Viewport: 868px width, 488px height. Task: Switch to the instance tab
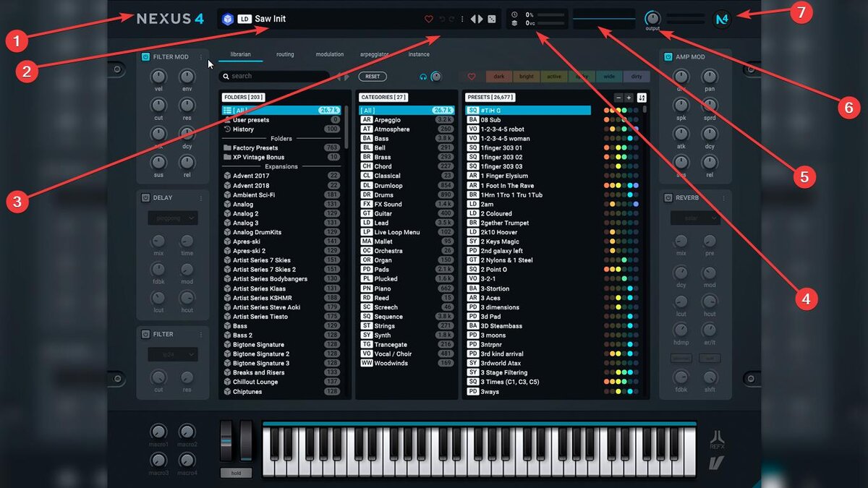coord(419,54)
